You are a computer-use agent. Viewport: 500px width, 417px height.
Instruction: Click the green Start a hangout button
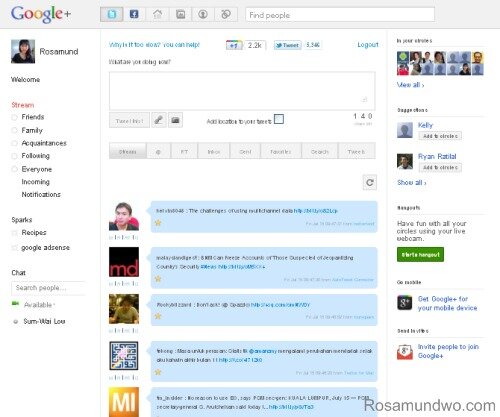pos(420,255)
